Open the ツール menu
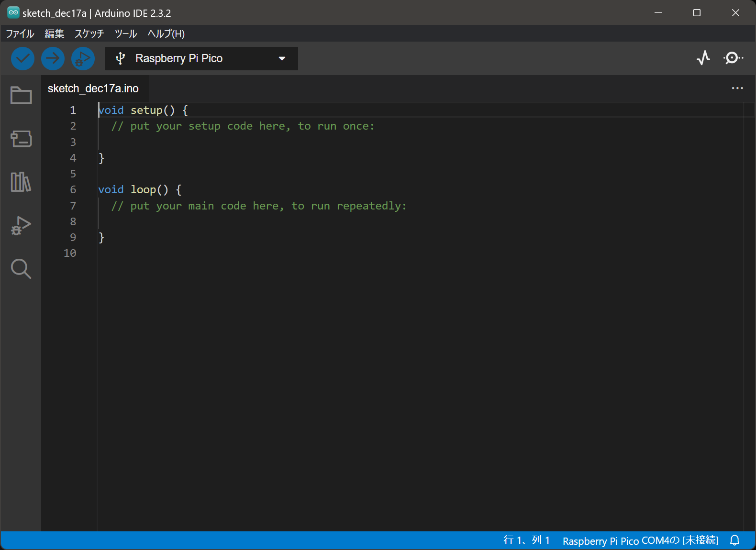The height and width of the screenshot is (550, 756). 126,33
